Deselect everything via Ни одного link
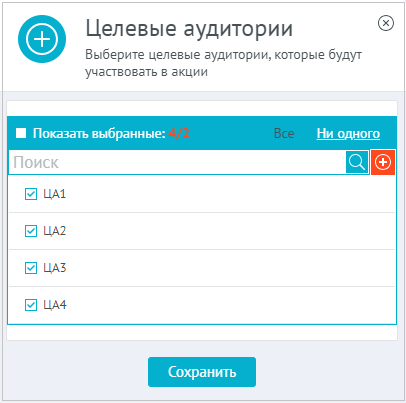Viewport: 406px width, 403px height. pos(348,133)
